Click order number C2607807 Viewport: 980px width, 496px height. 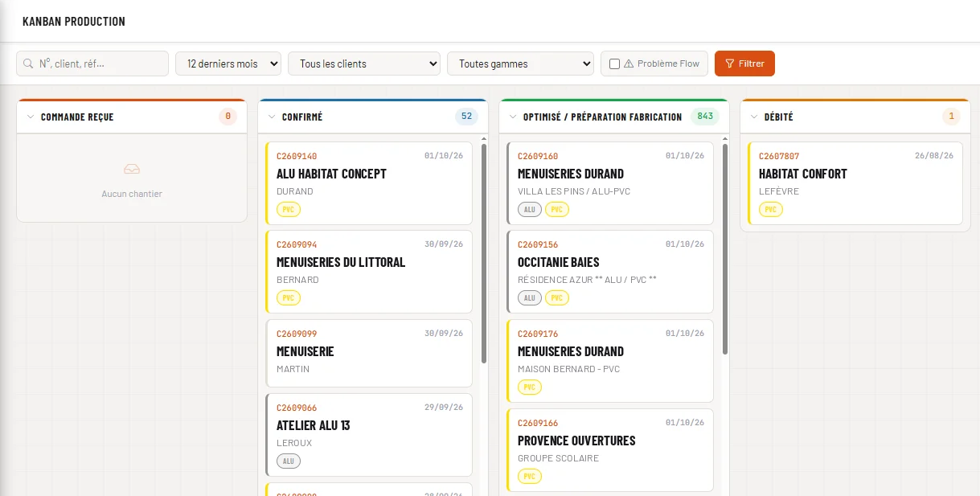point(779,156)
